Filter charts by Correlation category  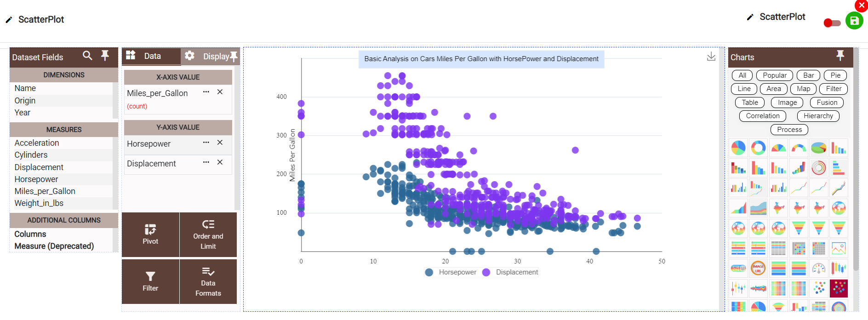(x=762, y=116)
